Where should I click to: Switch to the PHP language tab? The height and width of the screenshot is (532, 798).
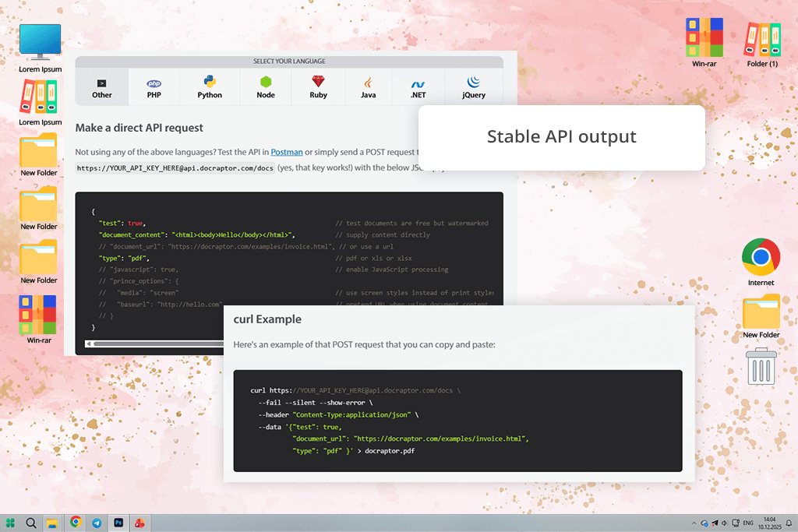154,87
